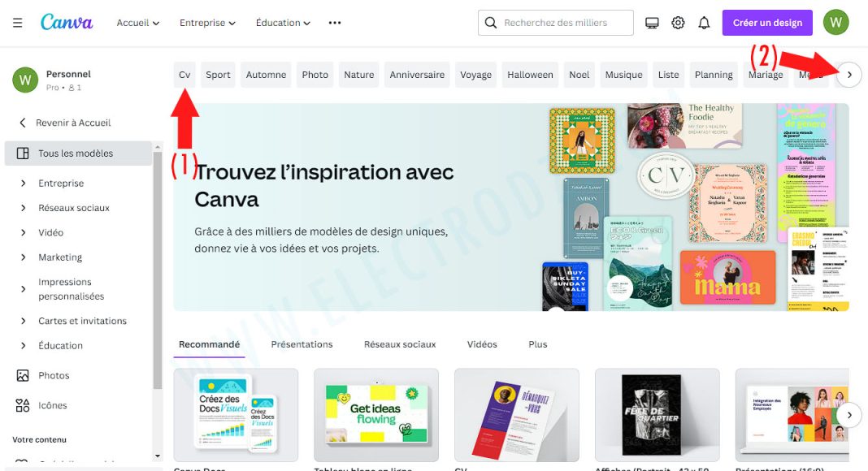Viewport: 868px width, 471px height.
Task: Expand the Éducation top menu dropdown
Action: 283,23
